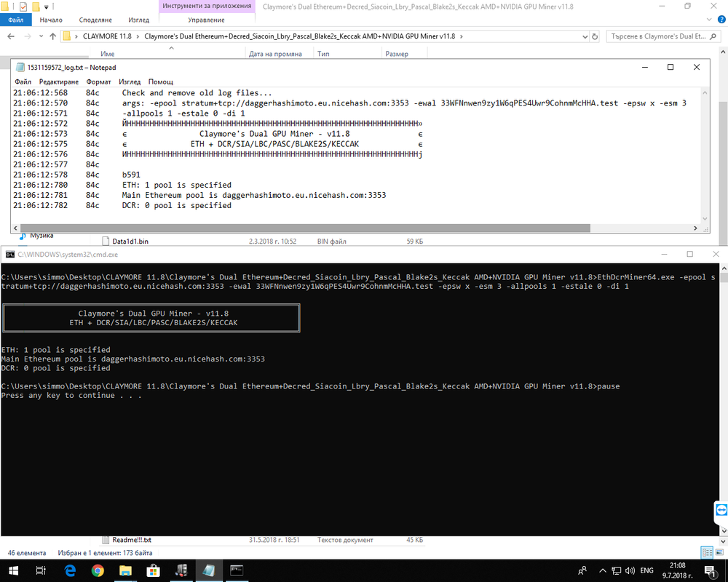Open the TeamViewer side panel tab

point(721,511)
